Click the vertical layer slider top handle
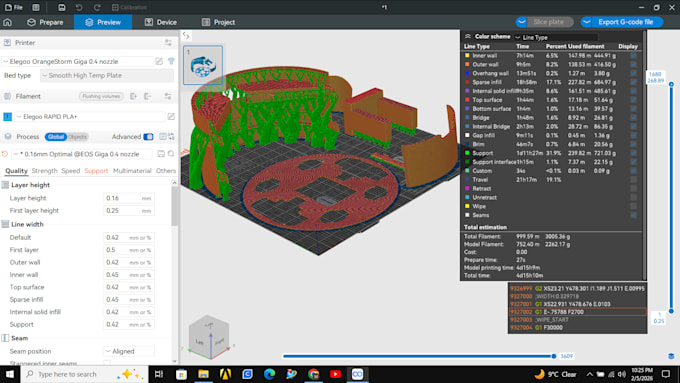Image resolution: width=680 pixels, height=383 pixels. coord(671,84)
